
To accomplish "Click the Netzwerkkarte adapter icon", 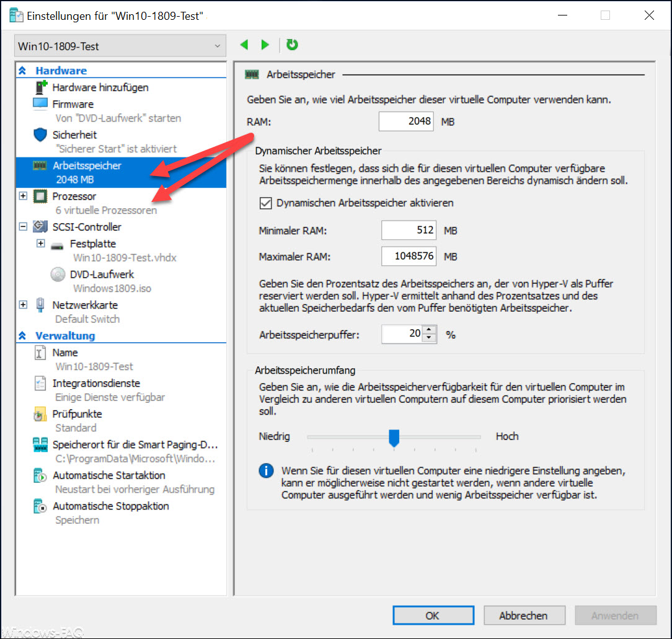I will pos(40,305).
